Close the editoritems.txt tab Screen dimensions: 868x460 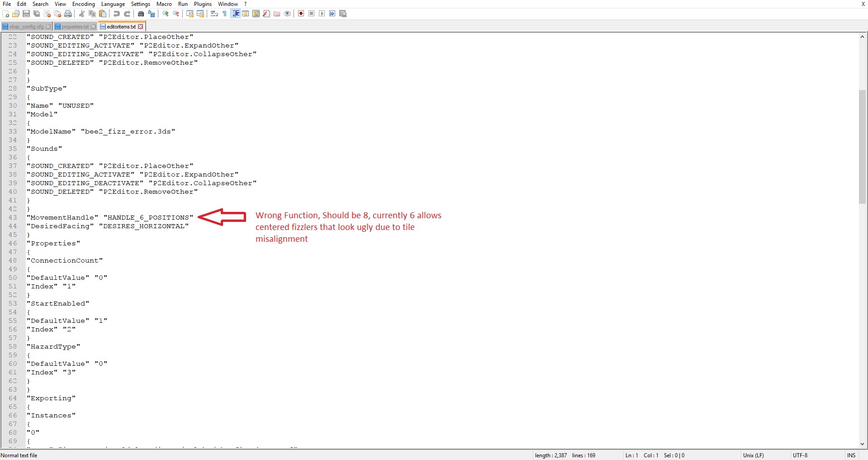[x=141, y=27]
